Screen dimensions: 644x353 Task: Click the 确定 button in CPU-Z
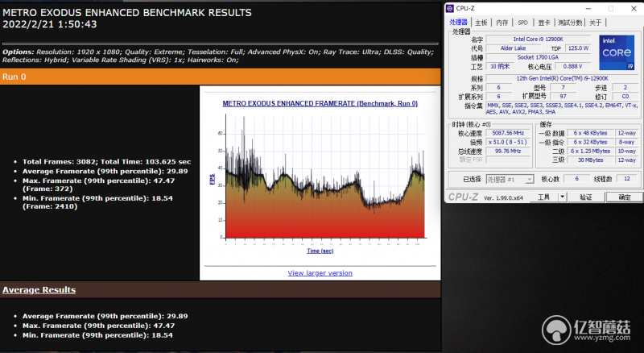[x=625, y=197]
